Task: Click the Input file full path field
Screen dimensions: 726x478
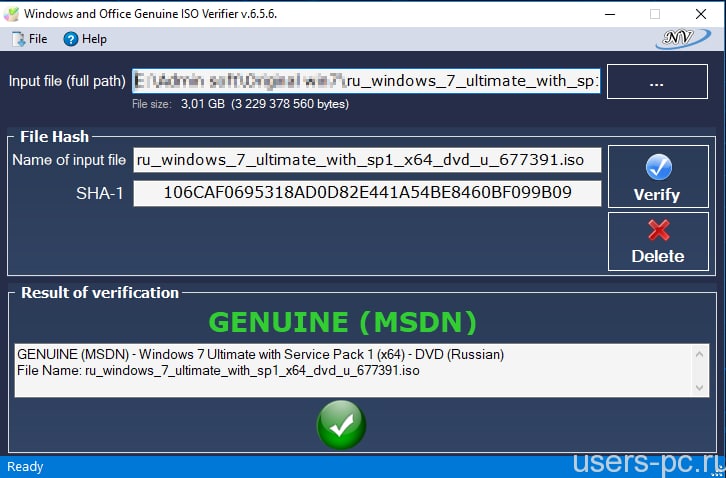Action: pos(366,81)
